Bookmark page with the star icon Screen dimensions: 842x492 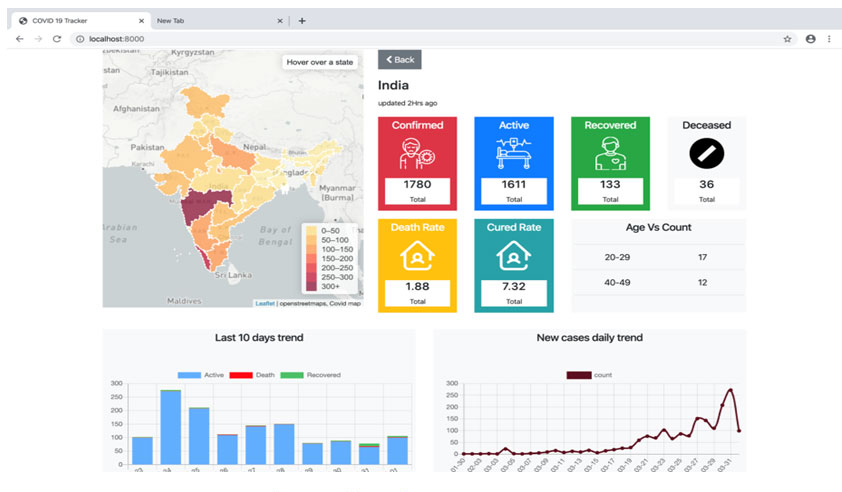pyautogui.click(x=787, y=39)
